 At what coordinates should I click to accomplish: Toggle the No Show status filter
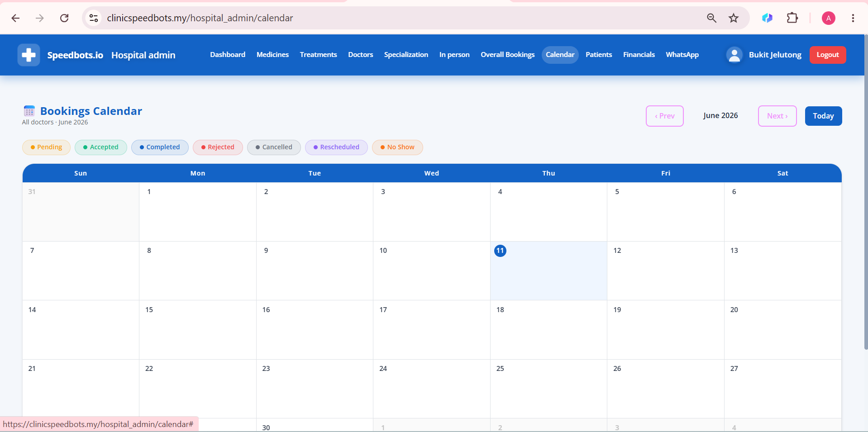(x=397, y=147)
